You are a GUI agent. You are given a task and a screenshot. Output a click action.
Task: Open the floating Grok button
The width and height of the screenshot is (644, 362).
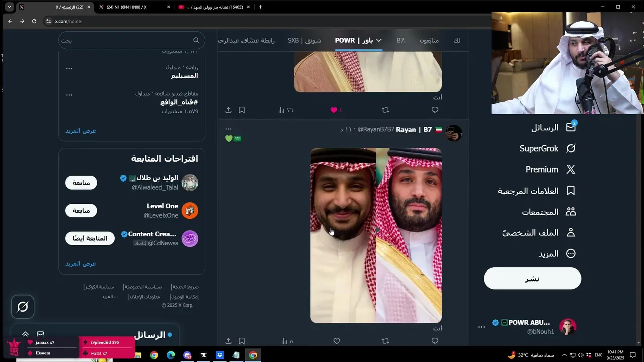23,307
